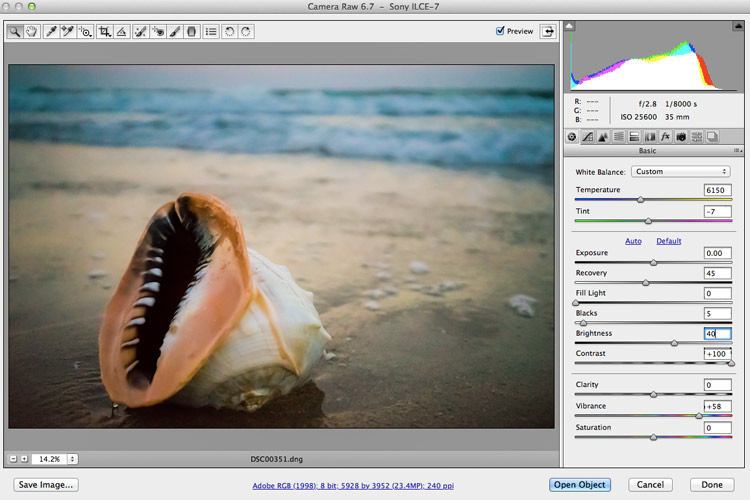Select the Zoom tool
The image size is (750, 500).
15,32
